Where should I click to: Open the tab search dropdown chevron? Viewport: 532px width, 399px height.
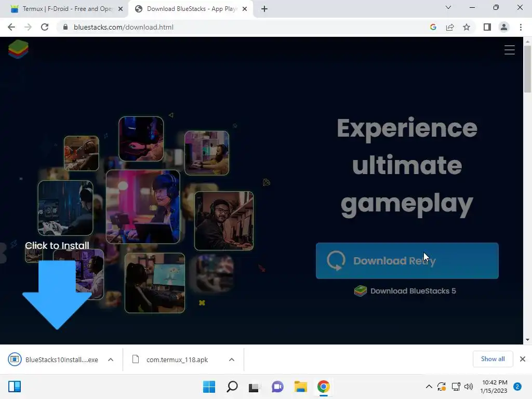pyautogui.click(x=448, y=7)
